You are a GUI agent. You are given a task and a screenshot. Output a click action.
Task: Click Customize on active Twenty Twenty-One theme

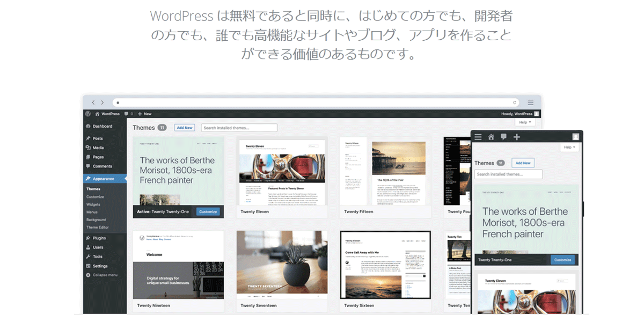point(208,211)
